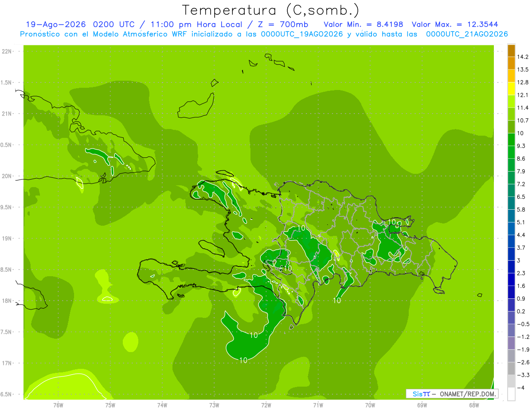Viewport: 532px width, 411px height.
Task: Click the '22N' latitude axis label
Action: (x=8, y=51)
